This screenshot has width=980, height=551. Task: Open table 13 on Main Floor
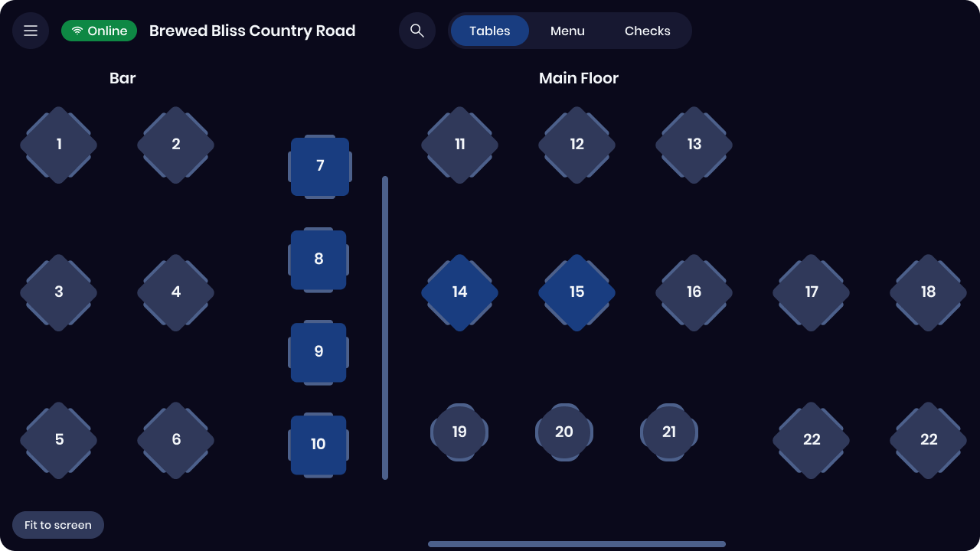[694, 145]
